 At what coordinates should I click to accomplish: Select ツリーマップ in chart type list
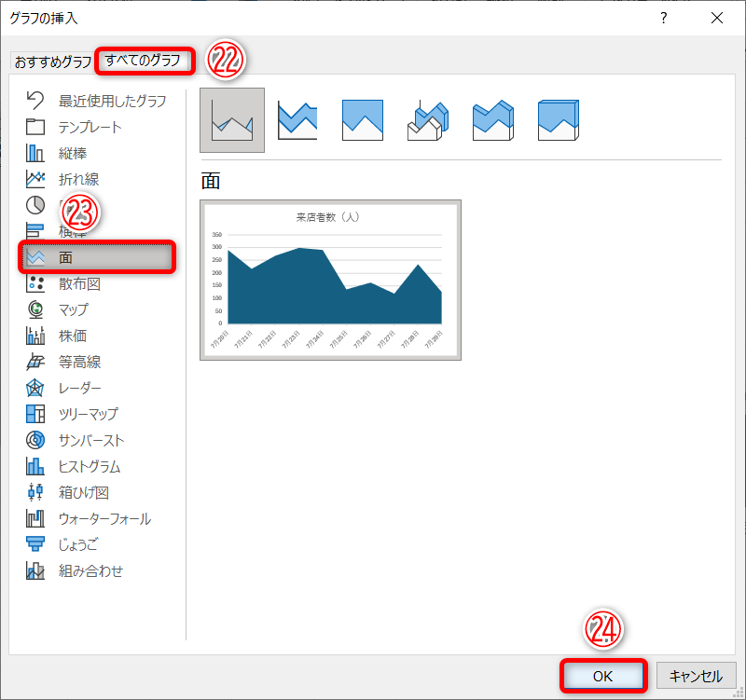tap(88, 414)
